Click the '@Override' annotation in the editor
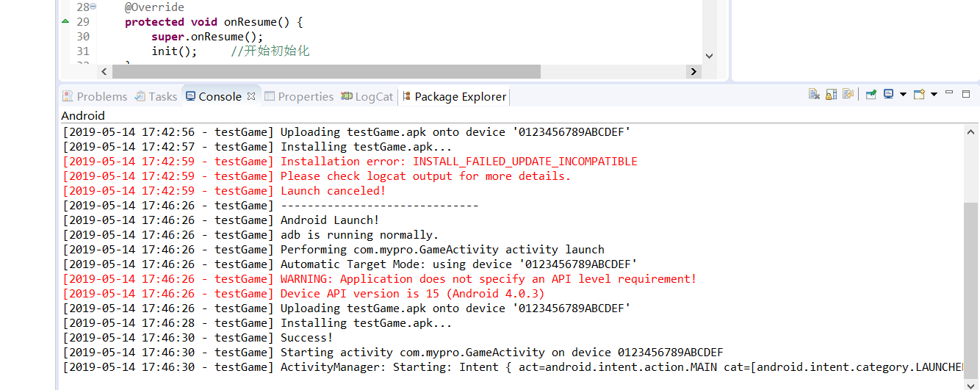980x390 pixels. point(154,7)
